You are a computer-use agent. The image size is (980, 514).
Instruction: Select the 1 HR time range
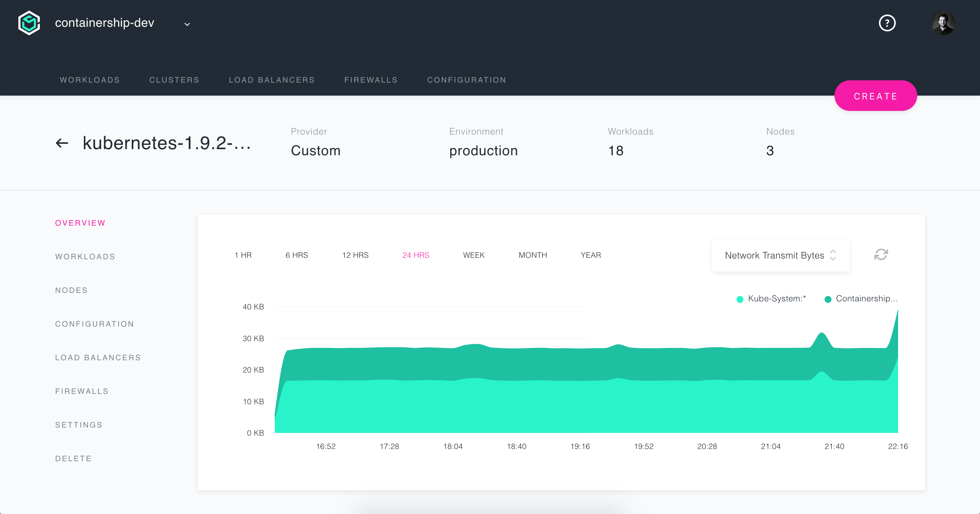pyautogui.click(x=243, y=255)
